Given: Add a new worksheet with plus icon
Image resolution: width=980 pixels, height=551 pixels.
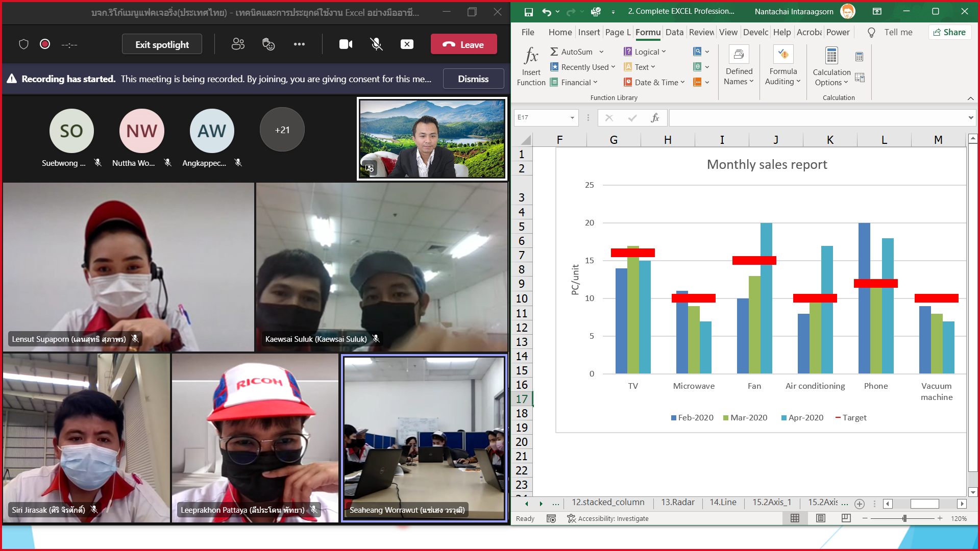Looking at the screenshot, I should pos(860,504).
